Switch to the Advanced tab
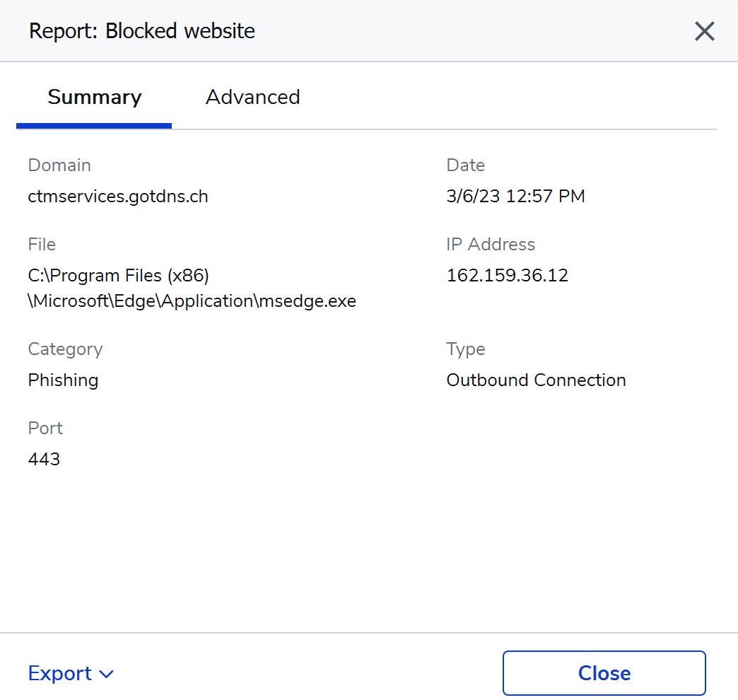Viewport: 738px width, 700px height. 252,97
